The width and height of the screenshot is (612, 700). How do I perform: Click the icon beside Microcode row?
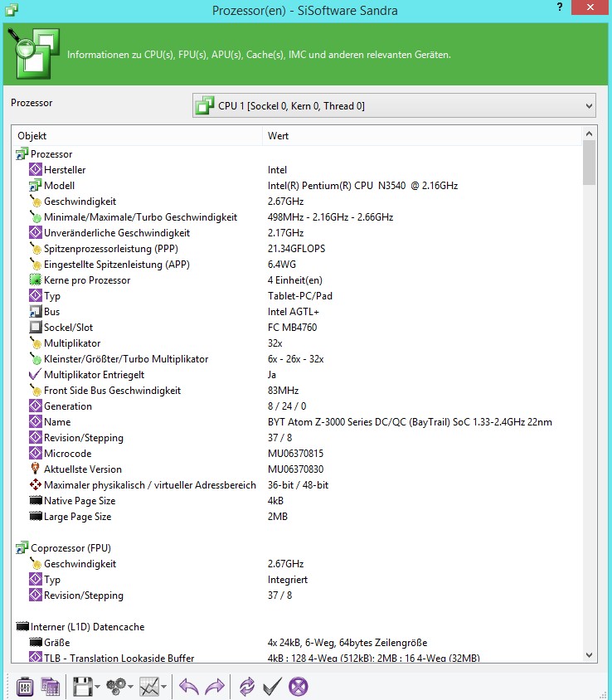[36, 453]
